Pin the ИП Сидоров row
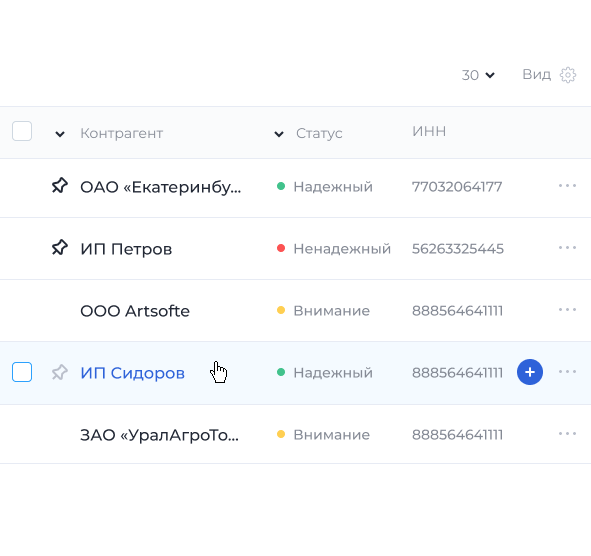The width and height of the screenshot is (591, 556). [x=60, y=372]
